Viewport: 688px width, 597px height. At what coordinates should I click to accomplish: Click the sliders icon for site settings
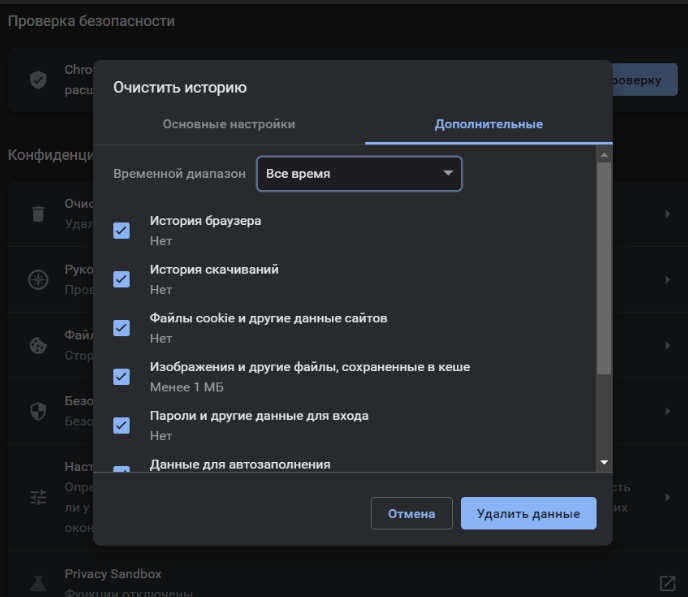38,498
